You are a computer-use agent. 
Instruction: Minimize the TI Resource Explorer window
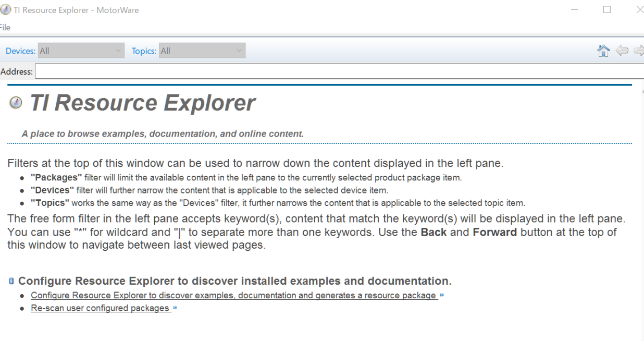pos(575,10)
